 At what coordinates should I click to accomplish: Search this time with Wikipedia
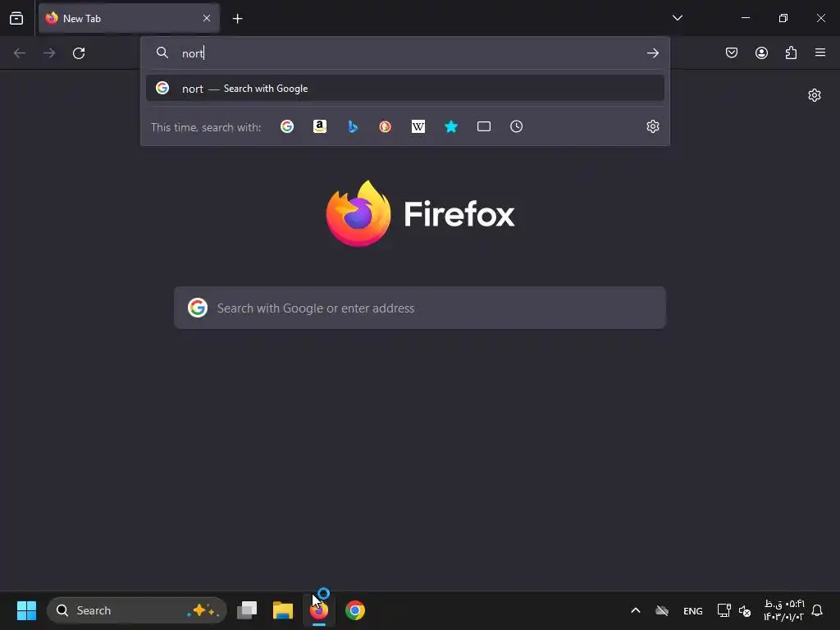point(418,126)
